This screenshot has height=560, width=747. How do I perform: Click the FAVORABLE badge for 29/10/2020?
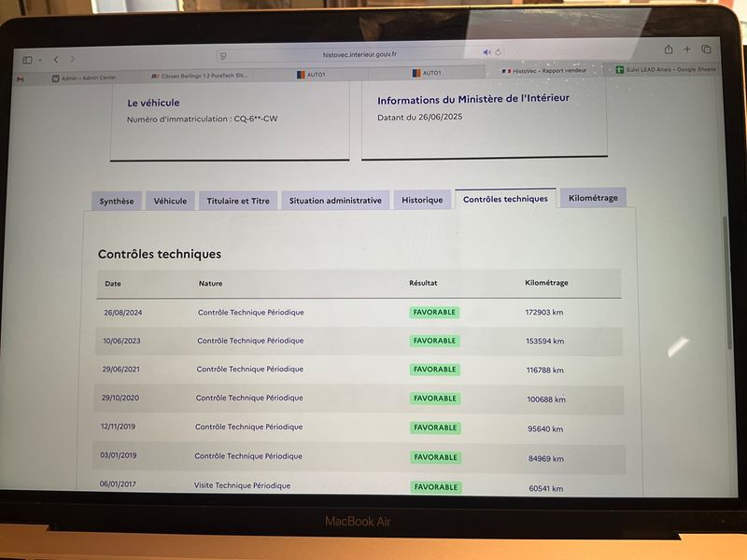(435, 399)
